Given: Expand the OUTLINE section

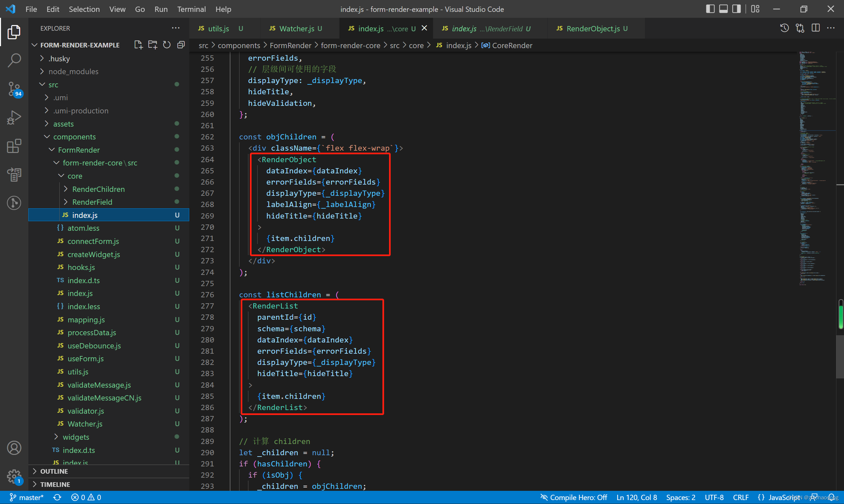Looking at the screenshot, I should (109, 471).
